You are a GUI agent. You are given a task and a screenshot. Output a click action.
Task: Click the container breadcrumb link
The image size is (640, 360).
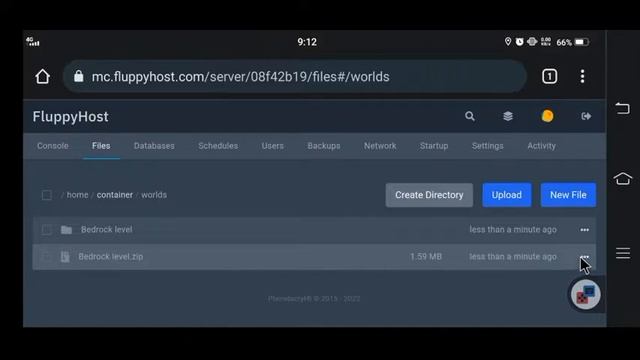[115, 195]
